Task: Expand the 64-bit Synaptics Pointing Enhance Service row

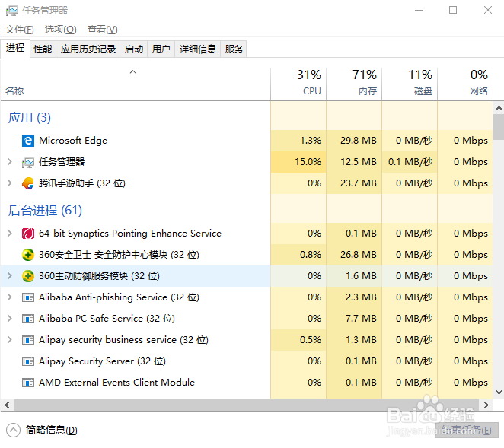Action: pos(10,234)
